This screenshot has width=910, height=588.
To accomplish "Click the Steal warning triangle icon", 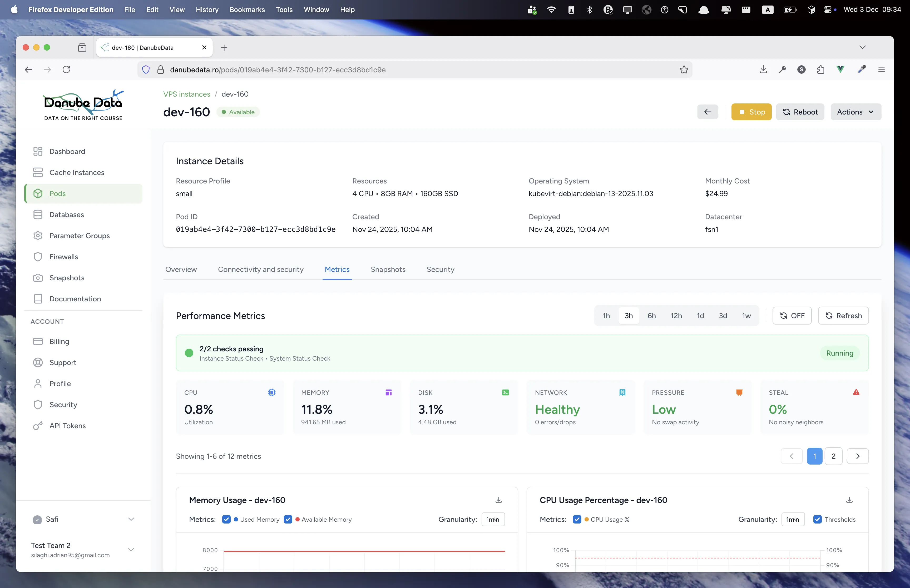I will [x=855, y=392].
